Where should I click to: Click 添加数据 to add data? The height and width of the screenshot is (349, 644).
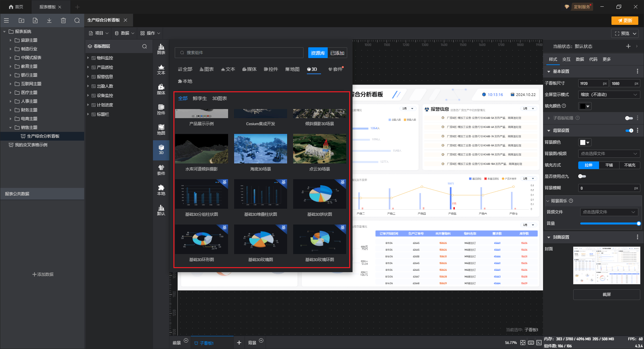pyautogui.click(x=43, y=275)
